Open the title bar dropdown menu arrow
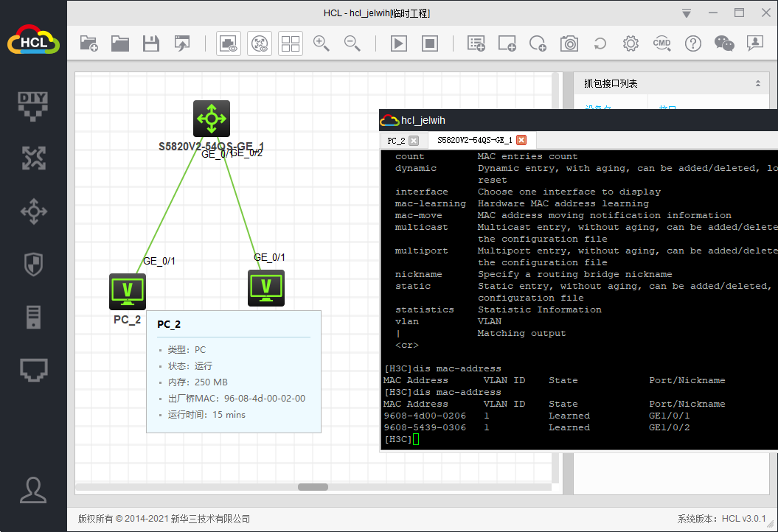Image resolution: width=778 pixels, height=532 pixels. point(687,13)
